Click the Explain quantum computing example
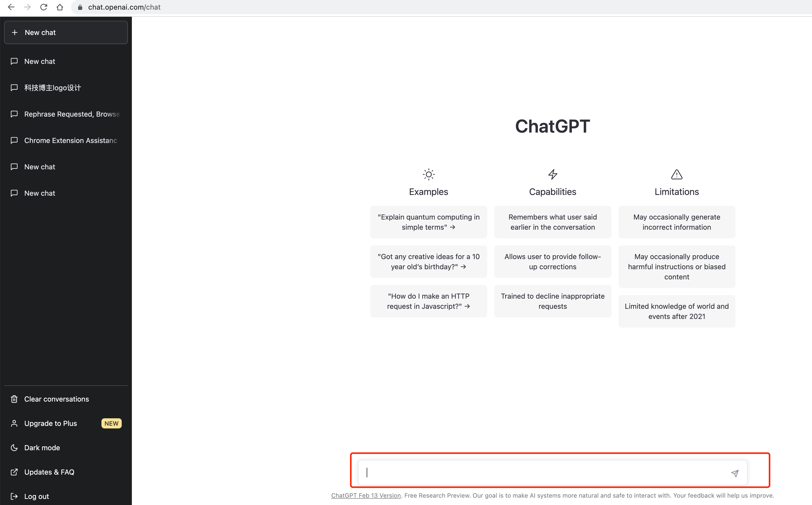 (428, 222)
